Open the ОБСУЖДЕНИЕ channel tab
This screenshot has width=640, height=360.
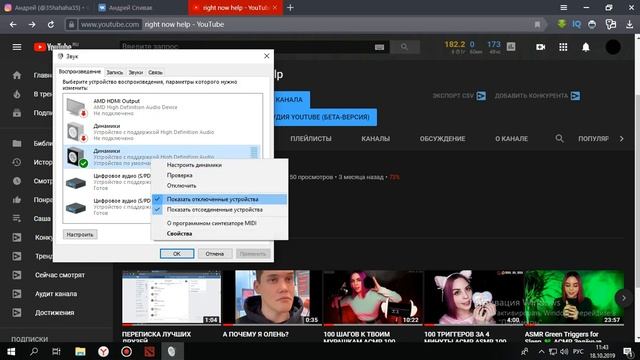pyautogui.click(x=442, y=139)
